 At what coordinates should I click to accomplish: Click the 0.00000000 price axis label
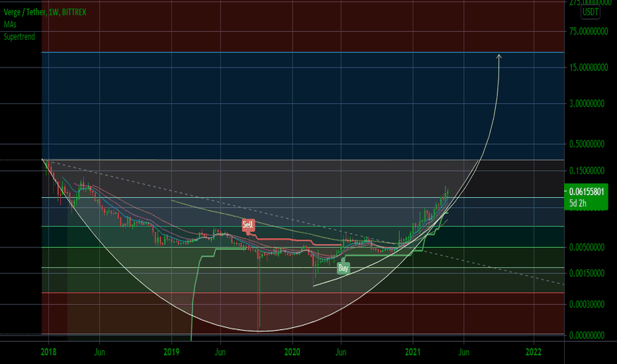[587, 336]
